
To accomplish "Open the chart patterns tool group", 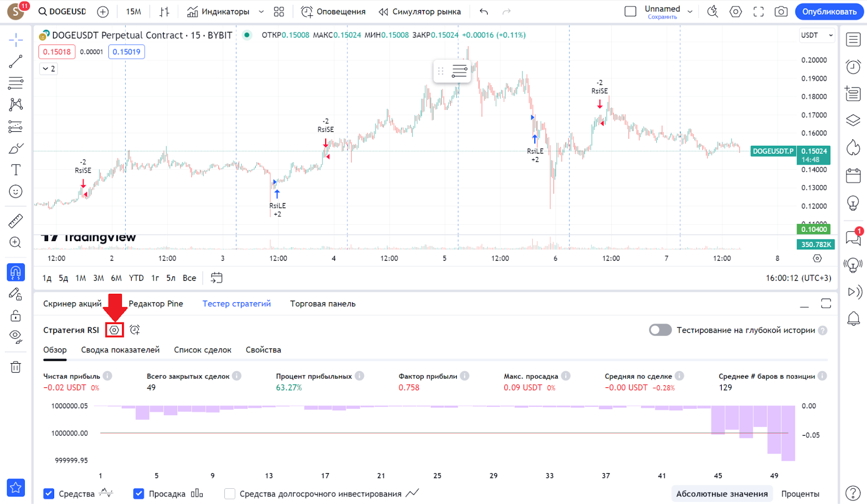I will [16, 105].
